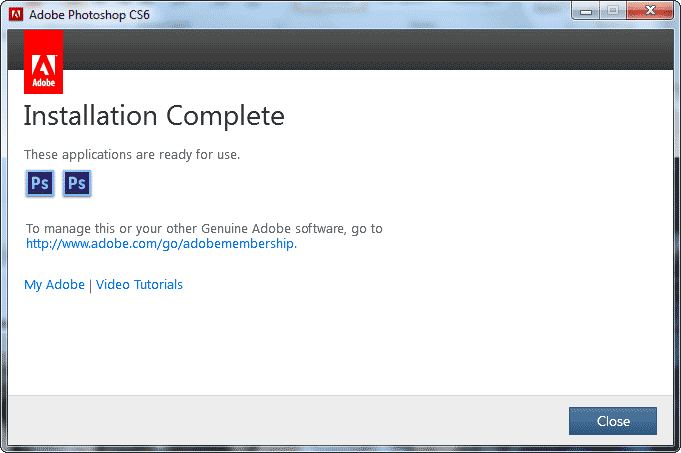Click the 'To manage this or your other Genuine Adobe software' text
Viewport: 681px width, 453px height.
click(x=185, y=228)
